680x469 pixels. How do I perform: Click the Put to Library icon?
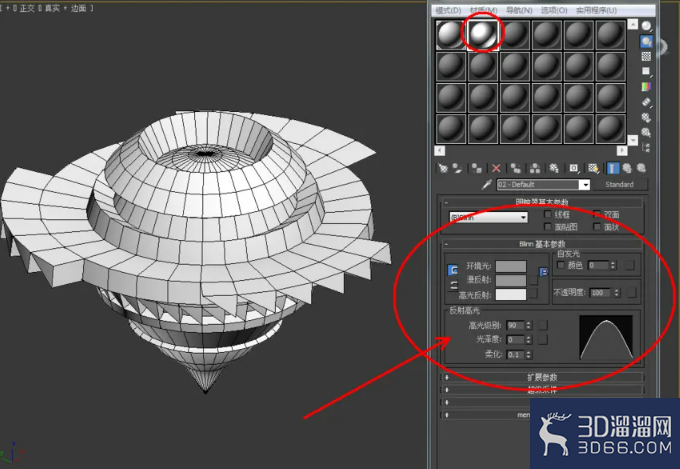pyautogui.click(x=554, y=168)
